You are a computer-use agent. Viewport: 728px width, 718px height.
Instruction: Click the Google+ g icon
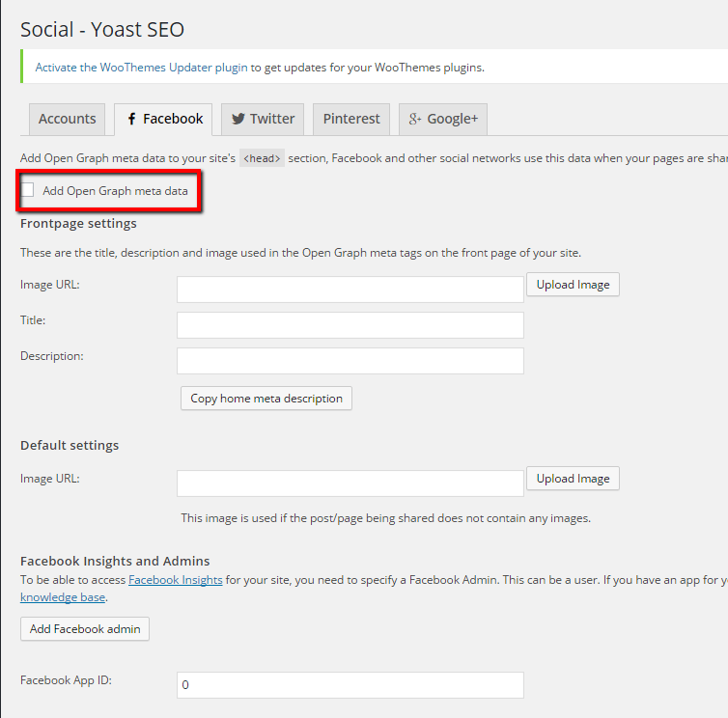(414, 119)
